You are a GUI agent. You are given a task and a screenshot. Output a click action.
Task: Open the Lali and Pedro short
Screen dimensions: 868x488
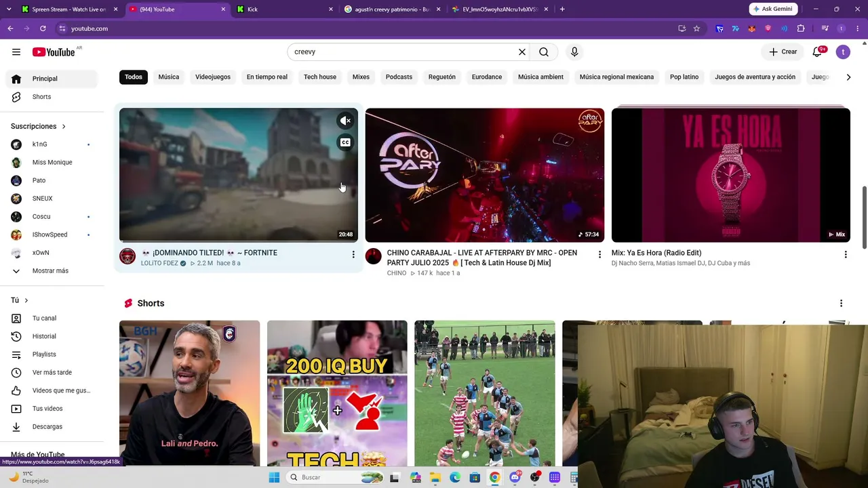(189, 393)
